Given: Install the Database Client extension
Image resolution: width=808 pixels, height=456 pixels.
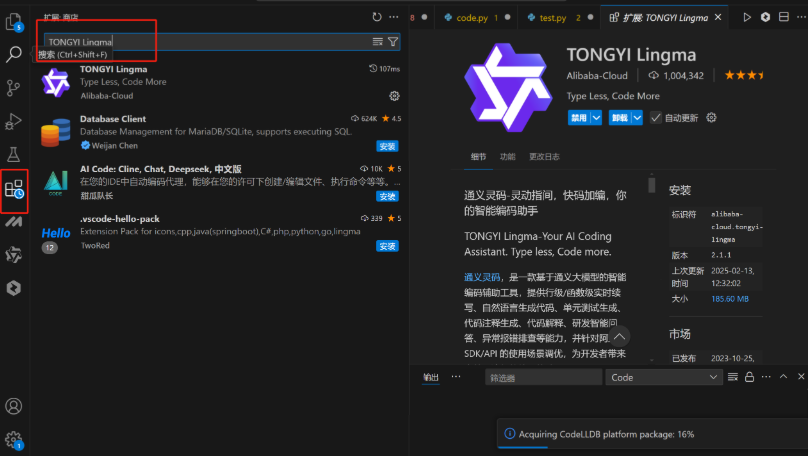Looking at the screenshot, I should coord(387,146).
